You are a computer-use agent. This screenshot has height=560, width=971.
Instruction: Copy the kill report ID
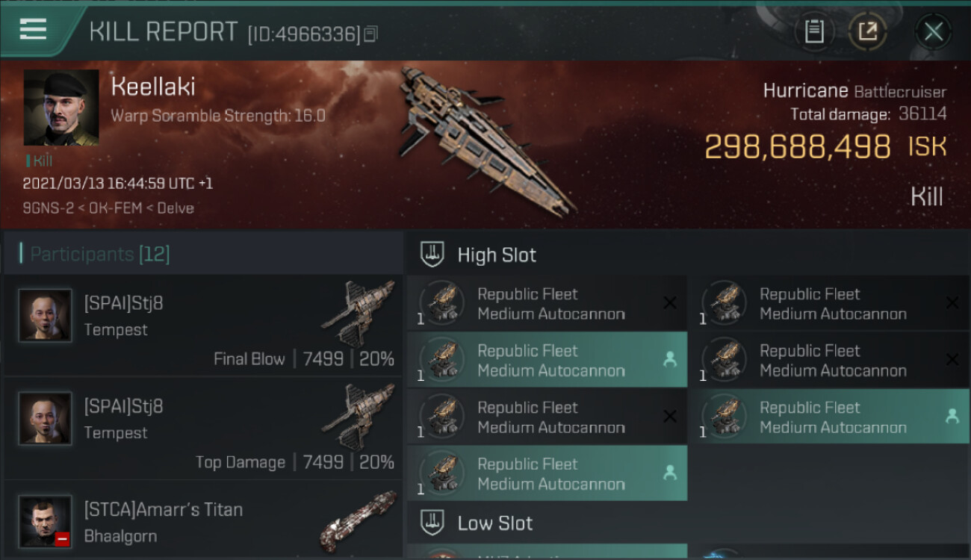[x=371, y=34]
